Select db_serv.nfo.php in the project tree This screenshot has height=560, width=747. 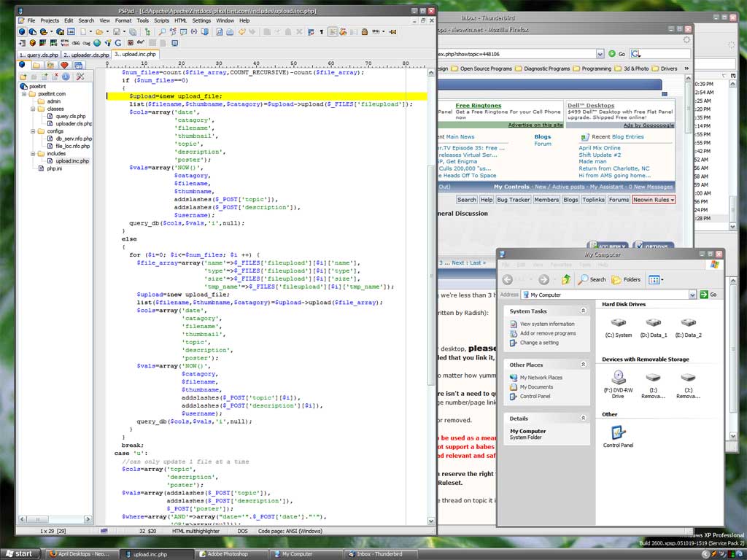click(x=74, y=139)
